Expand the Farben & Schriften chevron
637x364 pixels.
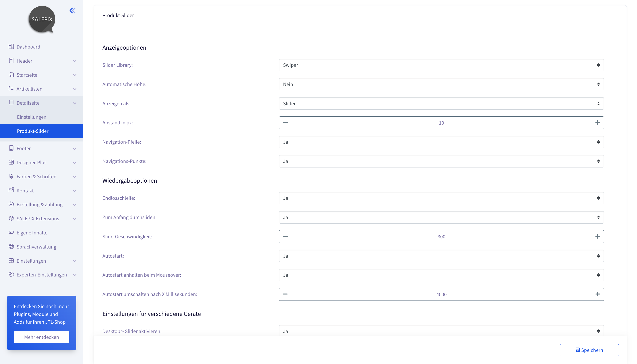(75, 177)
